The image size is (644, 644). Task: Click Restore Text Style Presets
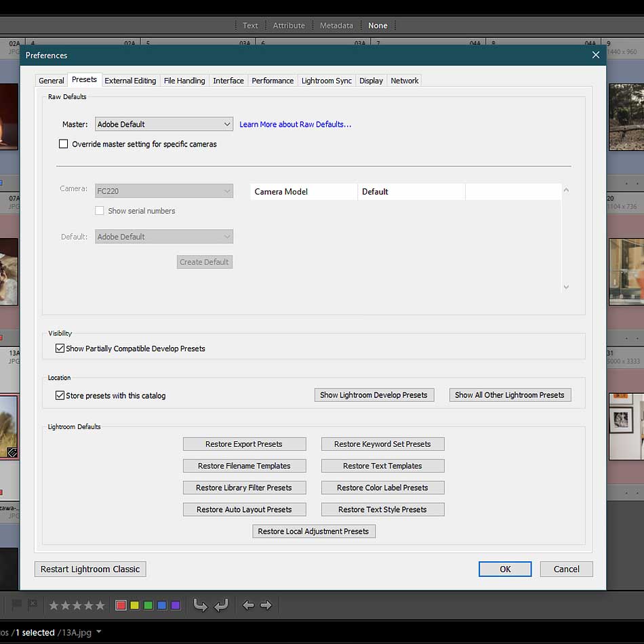click(382, 509)
